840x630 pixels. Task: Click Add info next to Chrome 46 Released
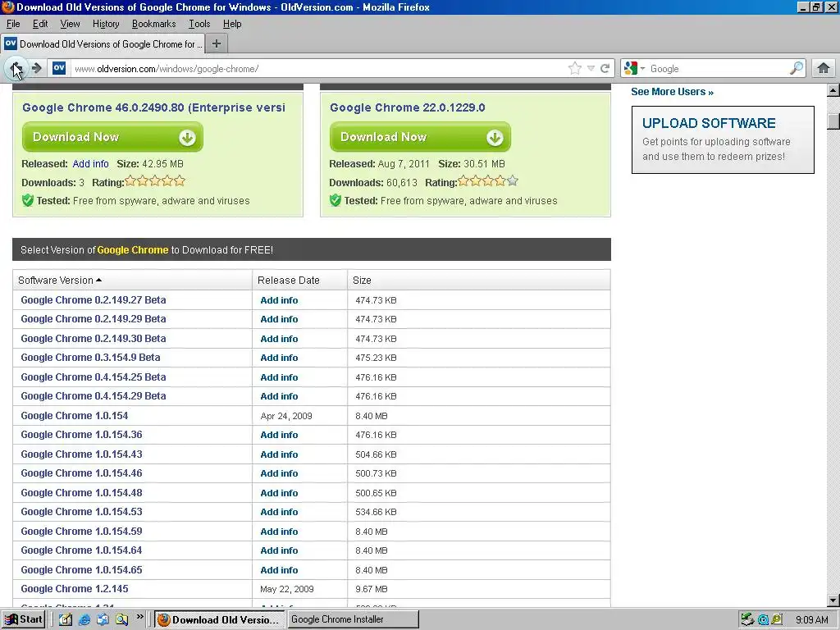coord(90,164)
